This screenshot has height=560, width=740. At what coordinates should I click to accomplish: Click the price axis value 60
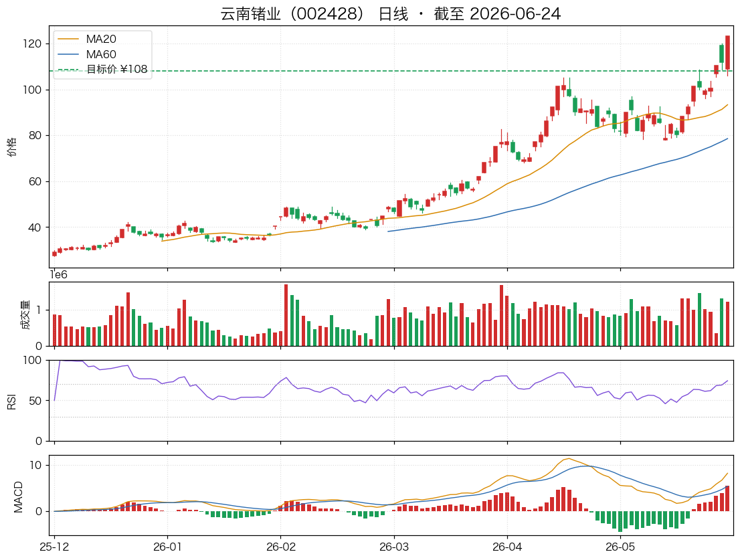click(x=35, y=181)
